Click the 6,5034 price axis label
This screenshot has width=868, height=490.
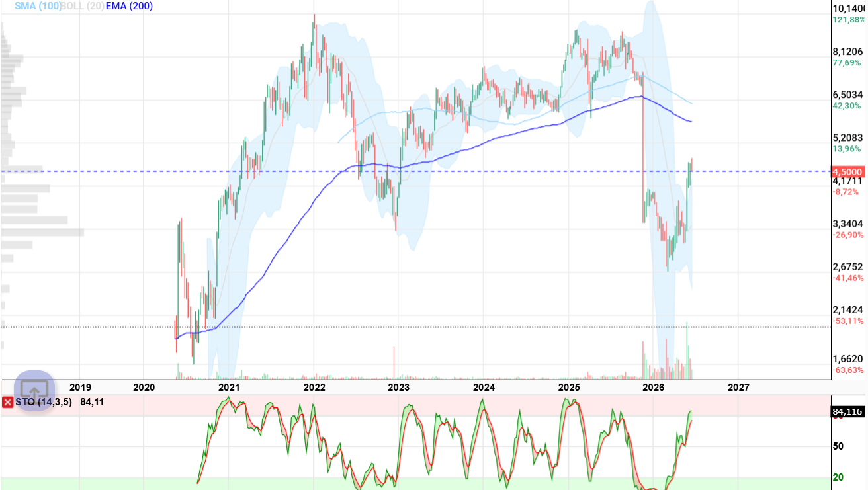click(x=848, y=95)
